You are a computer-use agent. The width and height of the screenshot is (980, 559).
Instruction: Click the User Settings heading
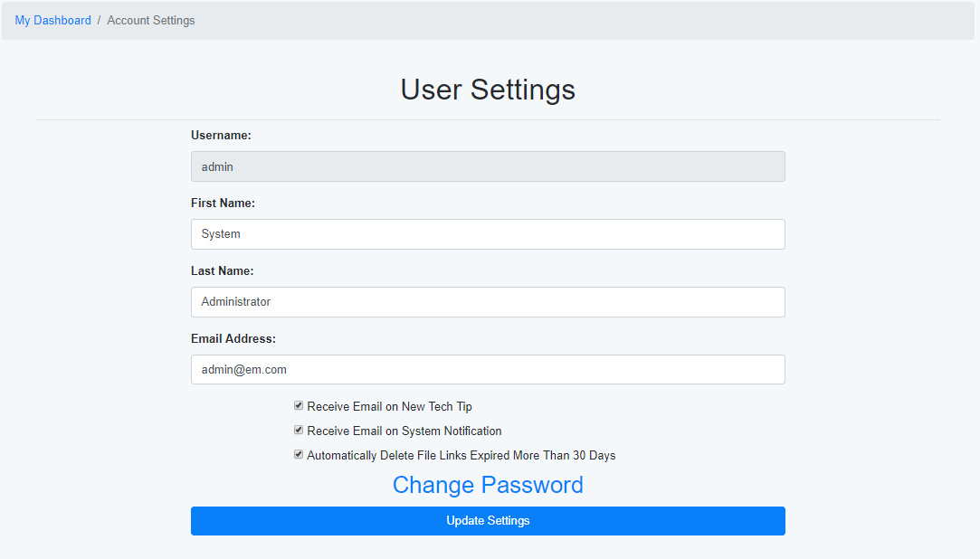coord(488,90)
